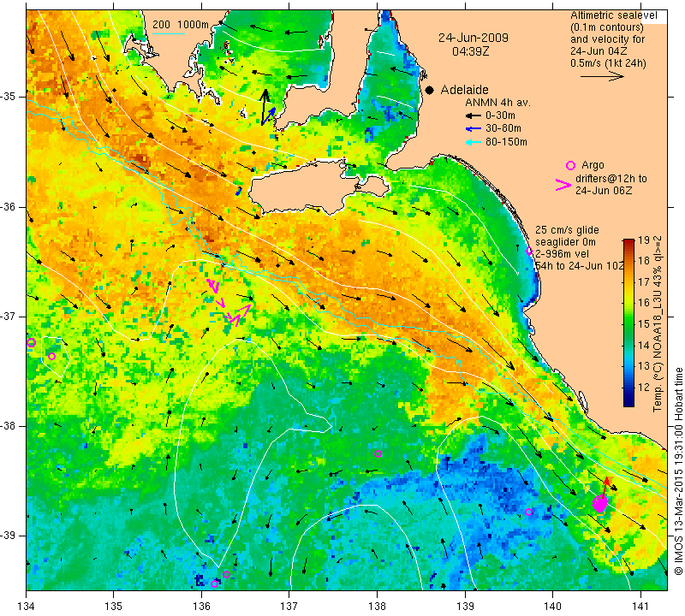Click the longitude axis label 139

coord(465,607)
